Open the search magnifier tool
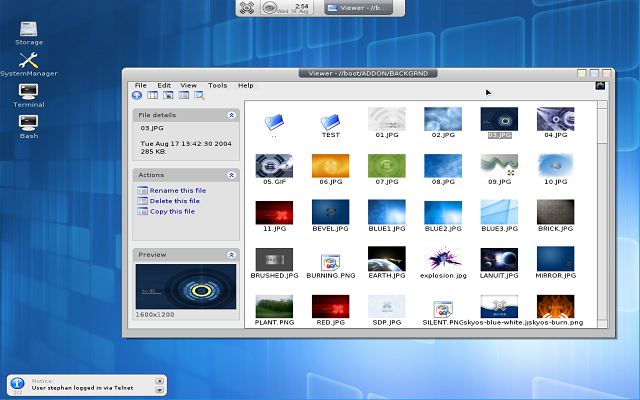This screenshot has width=640, height=400. pos(199,96)
